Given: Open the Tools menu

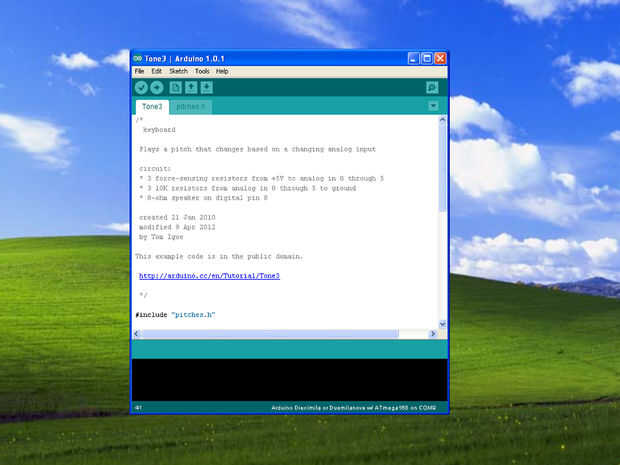Looking at the screenshot, I should tap(202, 71).
